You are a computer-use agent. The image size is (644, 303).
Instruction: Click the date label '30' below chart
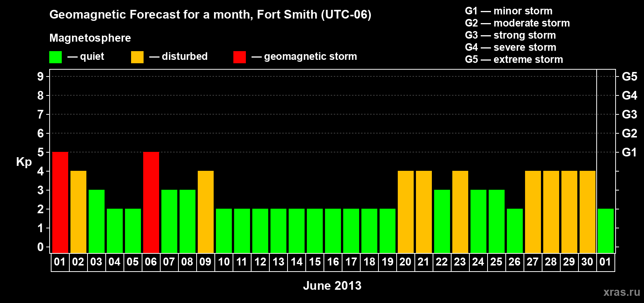(x=587, y=262)
